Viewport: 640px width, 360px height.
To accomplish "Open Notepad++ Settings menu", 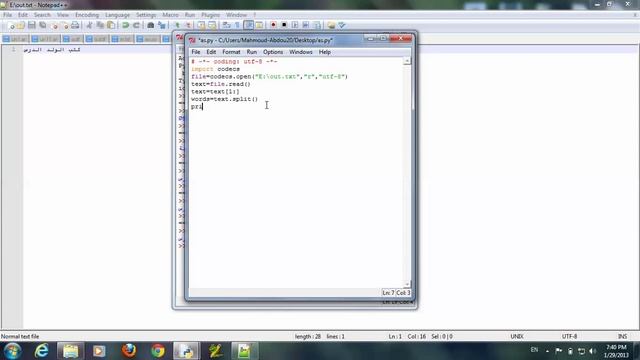I will pyautogui.click(x=146, y=15).
